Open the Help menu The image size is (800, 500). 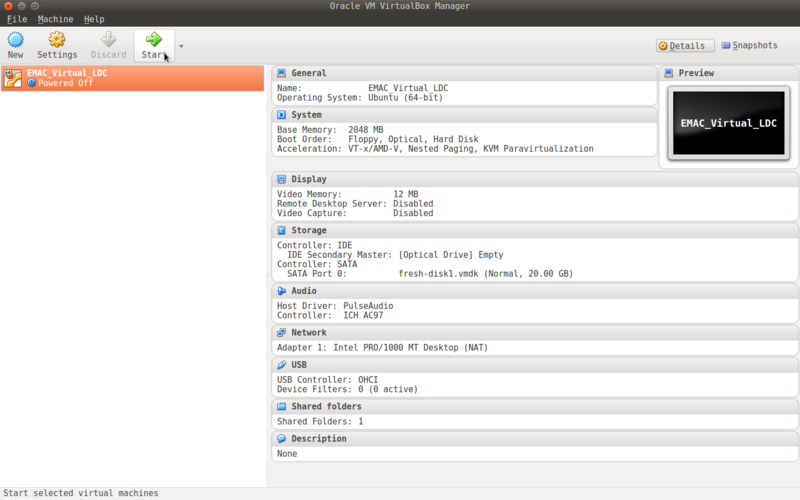click(x=94, y=19)
